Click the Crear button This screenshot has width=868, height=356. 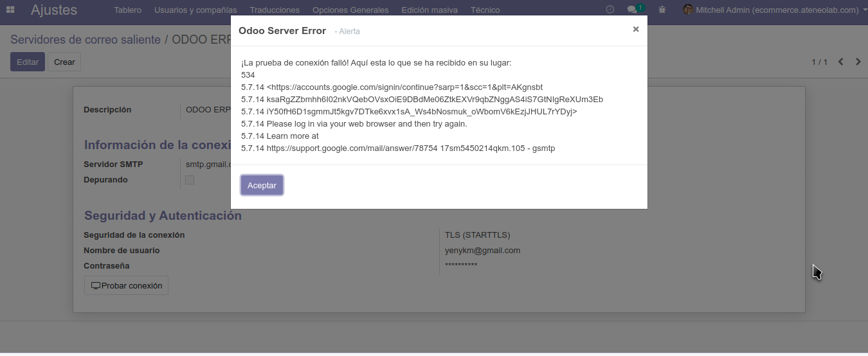tap(64, 62)
